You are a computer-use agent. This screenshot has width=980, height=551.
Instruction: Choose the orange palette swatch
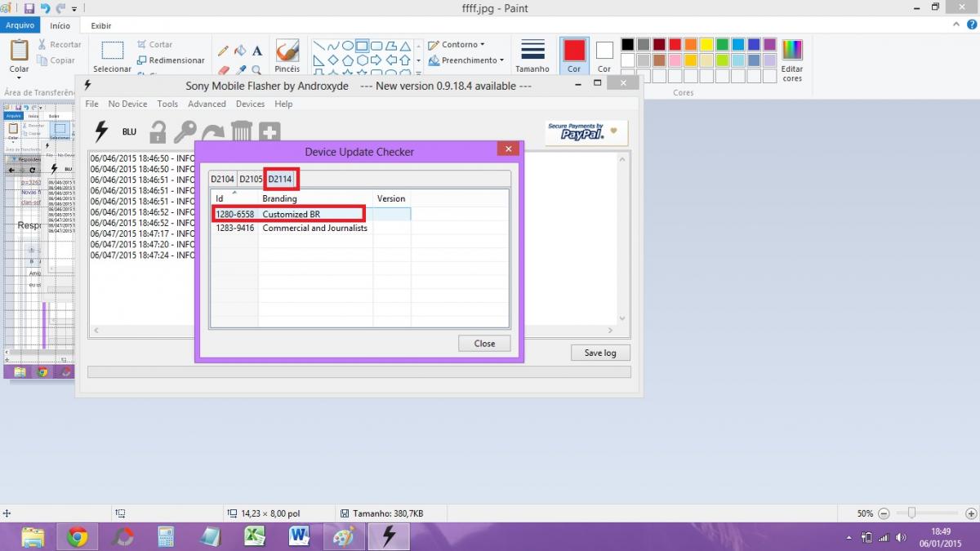pos(690,45)
